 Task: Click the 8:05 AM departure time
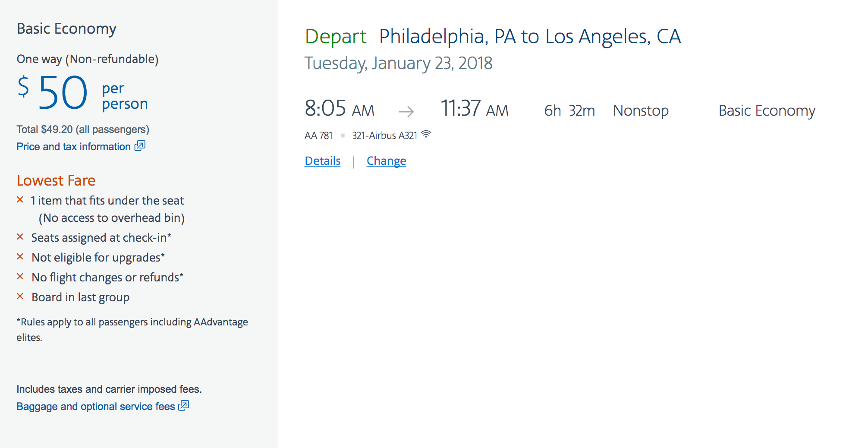coord(339,109)
